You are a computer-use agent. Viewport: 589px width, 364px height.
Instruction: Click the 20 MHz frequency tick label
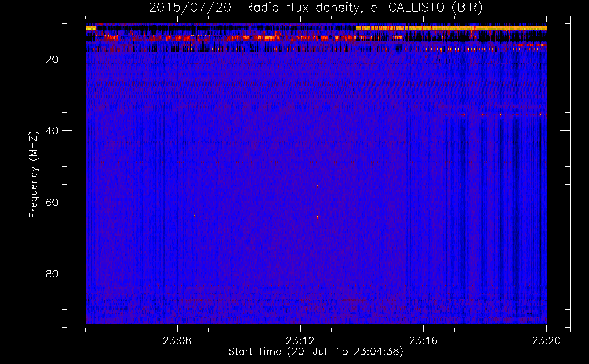coord(52,59)
